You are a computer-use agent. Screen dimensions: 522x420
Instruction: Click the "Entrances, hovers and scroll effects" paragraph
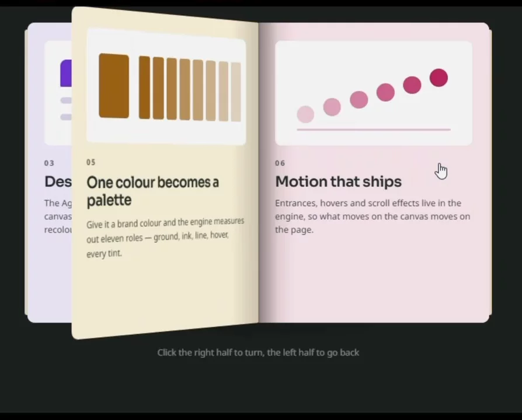pyautogui.click(x=373, y=216)
